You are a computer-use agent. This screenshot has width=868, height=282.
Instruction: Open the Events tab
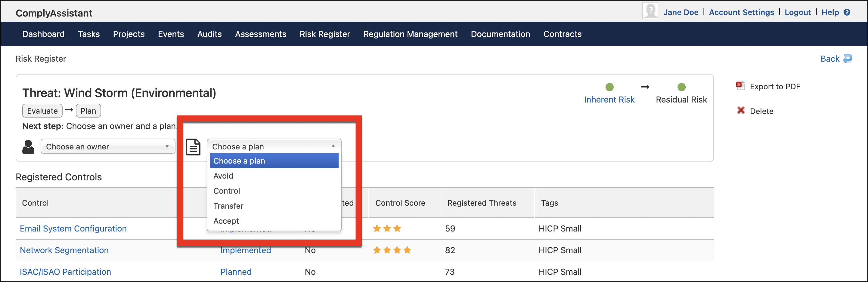coord(171,34)
